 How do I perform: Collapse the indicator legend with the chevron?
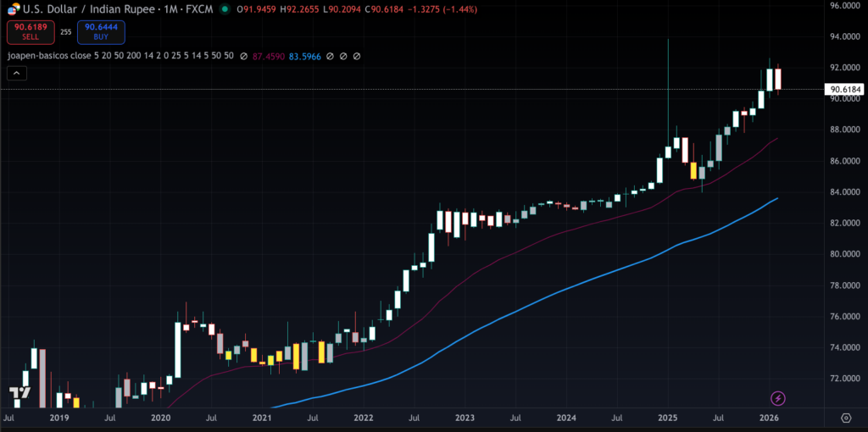coord(15,74)
